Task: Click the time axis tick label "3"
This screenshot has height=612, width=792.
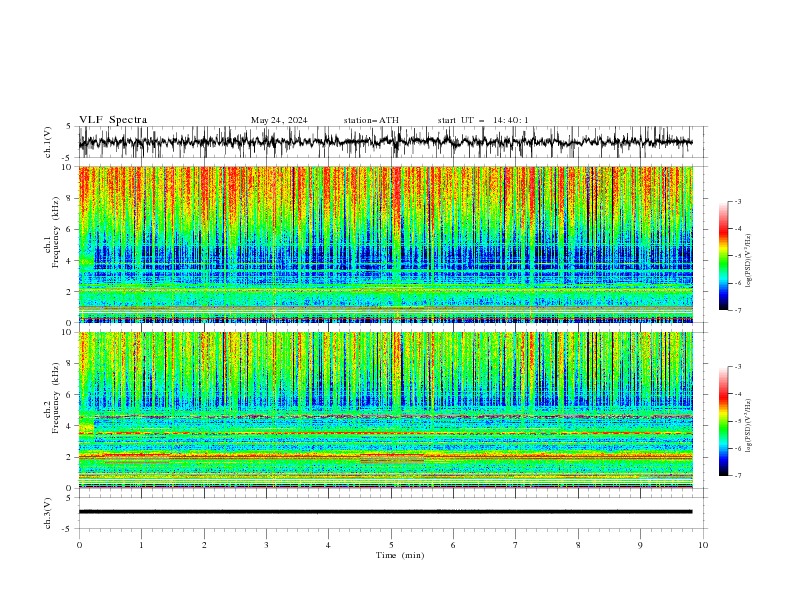Action: click(x=266, y=545)
